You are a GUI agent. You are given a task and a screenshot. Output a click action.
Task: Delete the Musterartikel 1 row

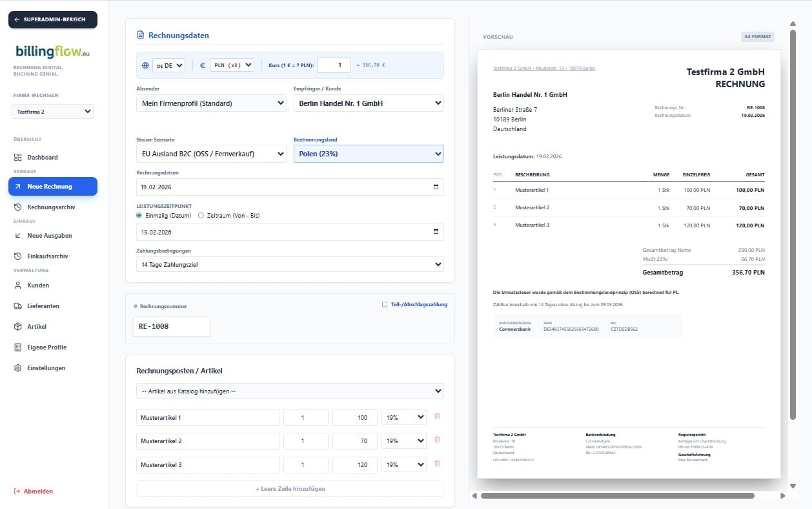(437, 417)
